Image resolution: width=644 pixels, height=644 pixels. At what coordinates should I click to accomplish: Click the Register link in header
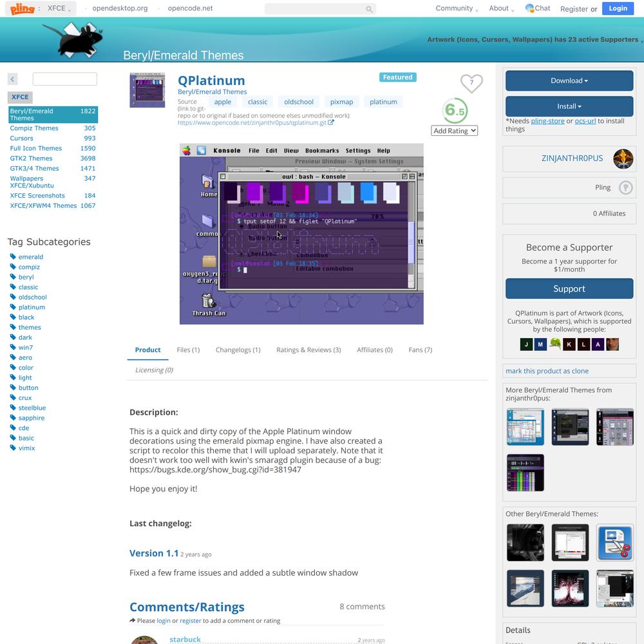pyautogui.click(x=574, y=9)
